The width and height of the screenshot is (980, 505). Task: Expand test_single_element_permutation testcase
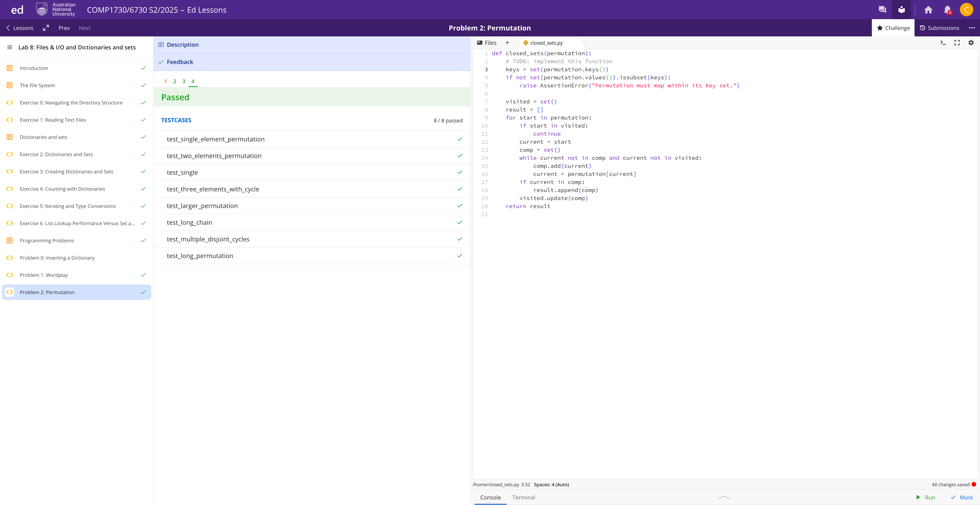click(312, 139)
